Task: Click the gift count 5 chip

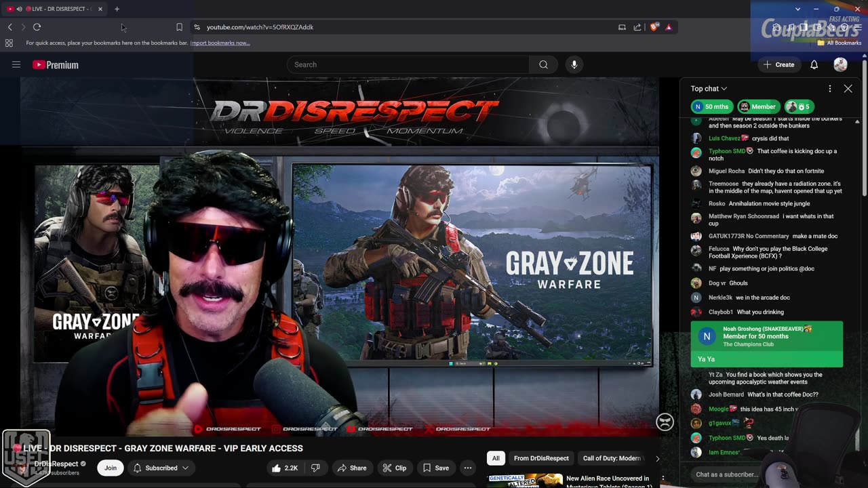Action: pos(798,106)
